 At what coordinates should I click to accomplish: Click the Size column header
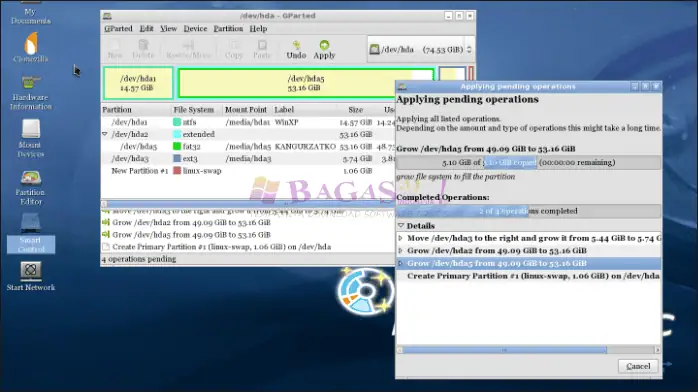coord(355,109)
